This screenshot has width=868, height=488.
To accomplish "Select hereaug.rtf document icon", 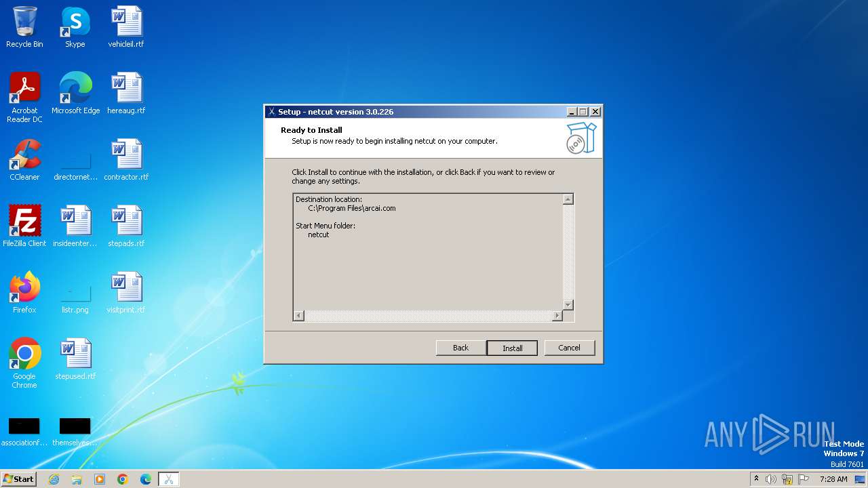I will click(x=126, y=94).
